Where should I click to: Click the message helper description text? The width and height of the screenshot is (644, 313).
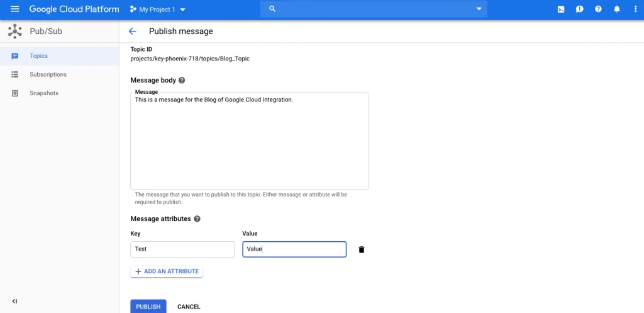[x=241, y=198]
